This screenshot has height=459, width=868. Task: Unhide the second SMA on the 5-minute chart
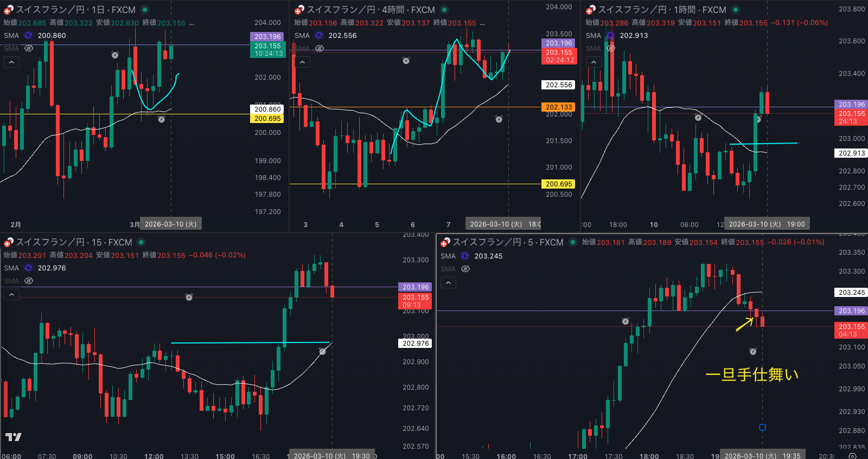coord(465,269)
